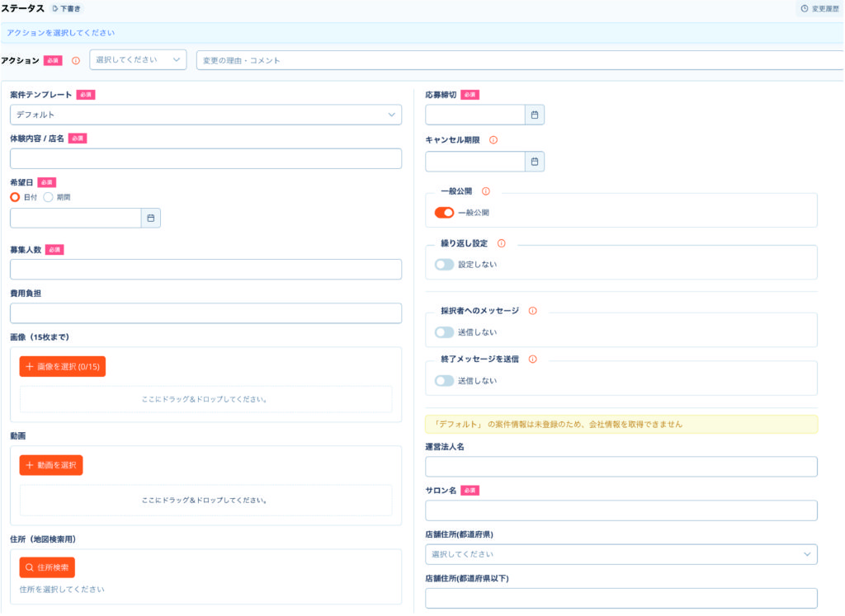Click the 住所検索 address search button
Screen dimensions: 845x616
click(x=47, y=567)
